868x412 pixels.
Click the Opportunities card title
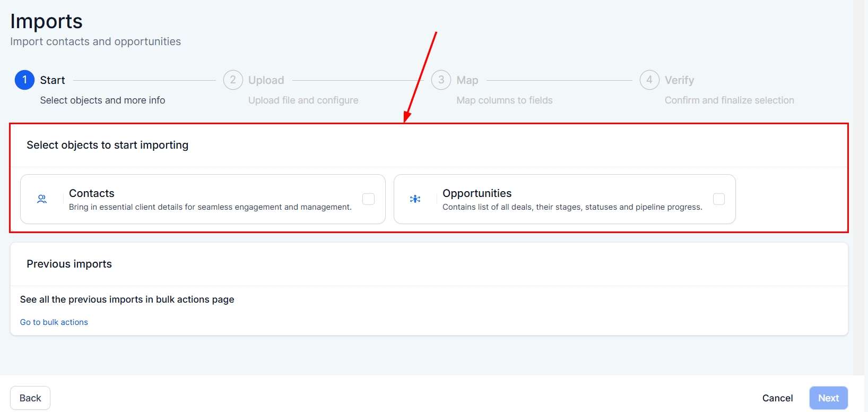tap(477, 193)
